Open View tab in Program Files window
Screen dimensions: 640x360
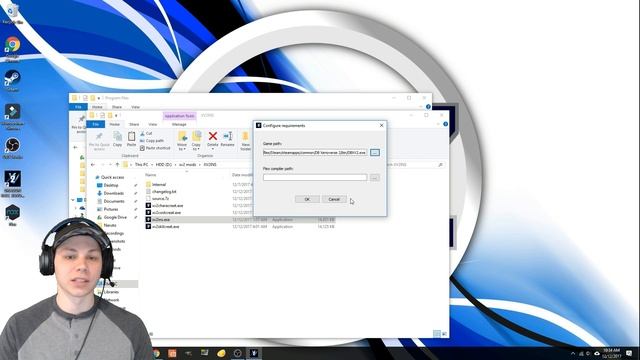tap(135, 107)
